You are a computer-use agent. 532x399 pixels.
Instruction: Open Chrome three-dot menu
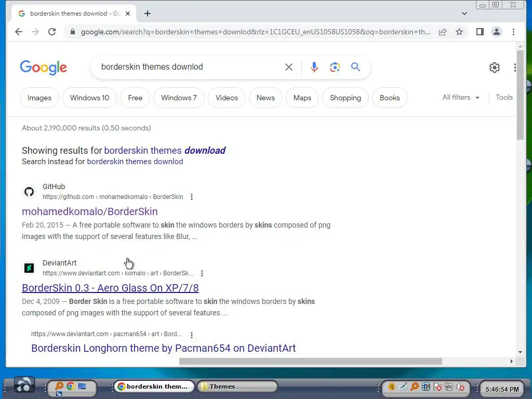(x=513, y=32)
